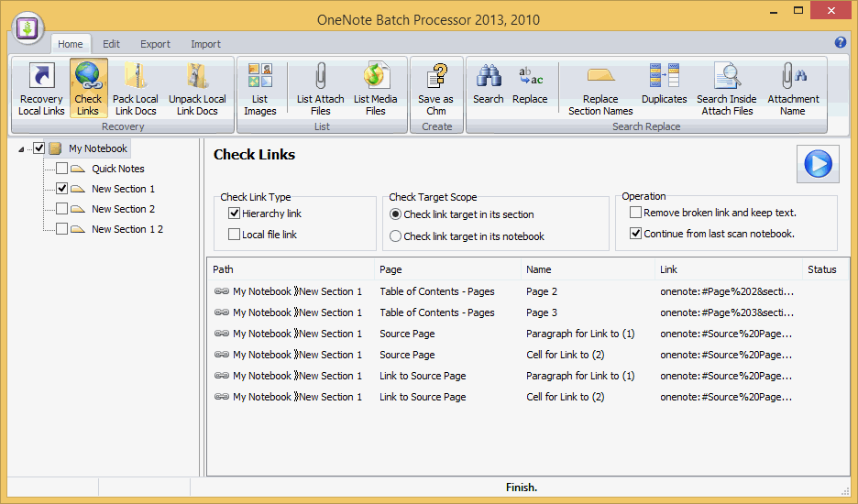Select the New Section 1 tree label
This screenshot has height=504, width=858.
(x=123, y=189)
